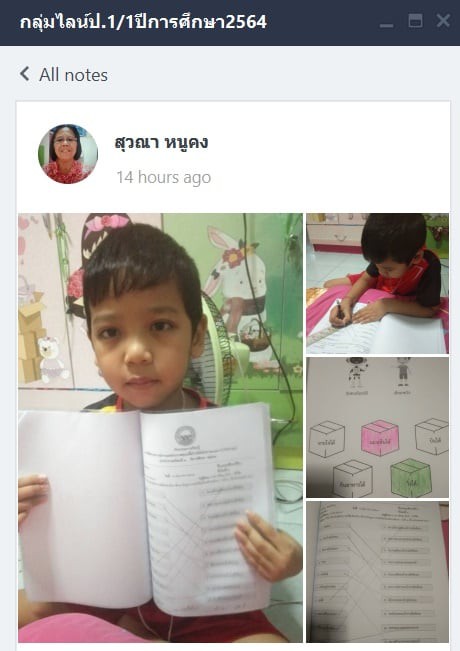The image size is (460, 651).
Task: Open สุวณา หนูคง's profile picture
Action: coord(68,153)
